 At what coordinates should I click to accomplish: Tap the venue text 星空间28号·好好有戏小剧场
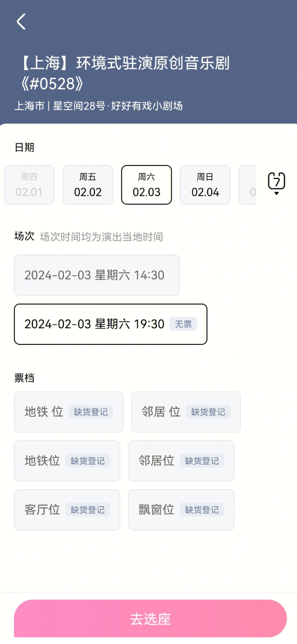pos(118,106)
